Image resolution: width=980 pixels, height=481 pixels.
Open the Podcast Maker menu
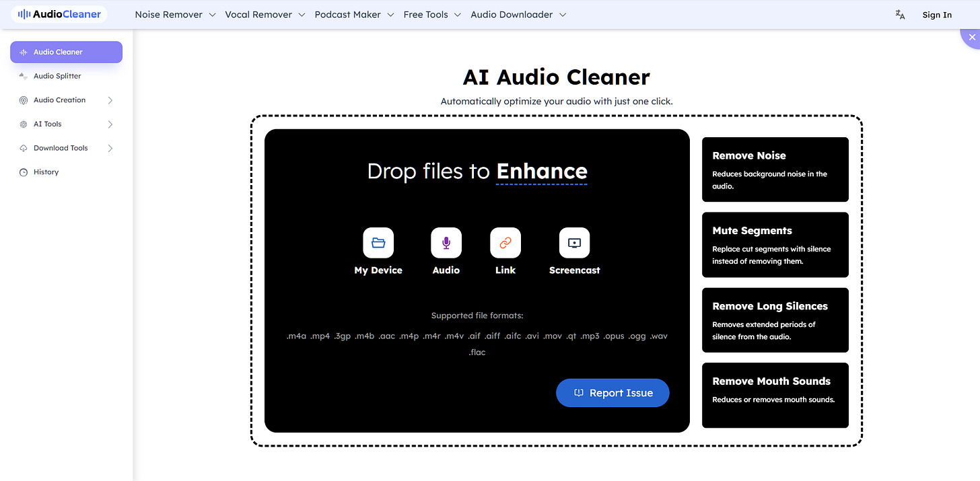point(353,14)
